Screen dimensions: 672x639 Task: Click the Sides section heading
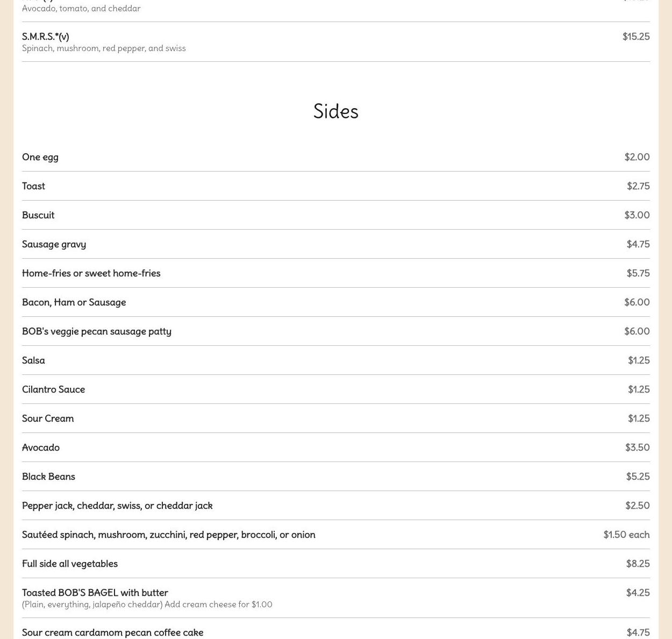pyautogui.click(x=336, y=111)
